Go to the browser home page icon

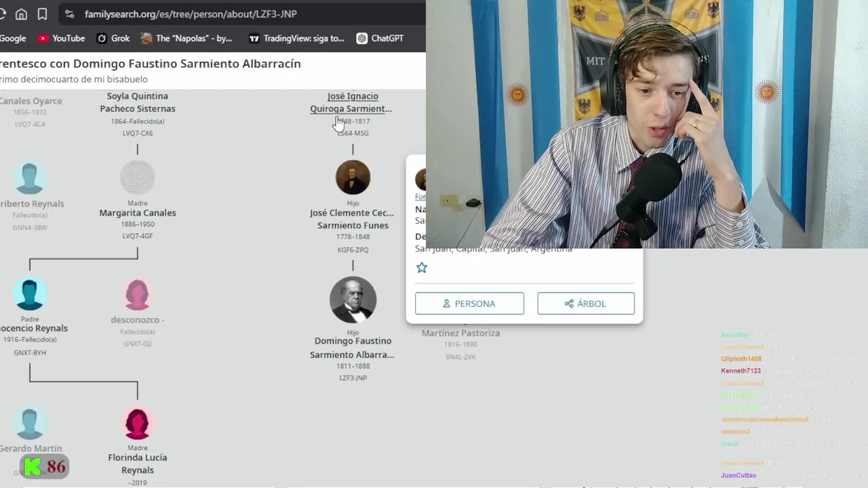(x=21, y=14)
